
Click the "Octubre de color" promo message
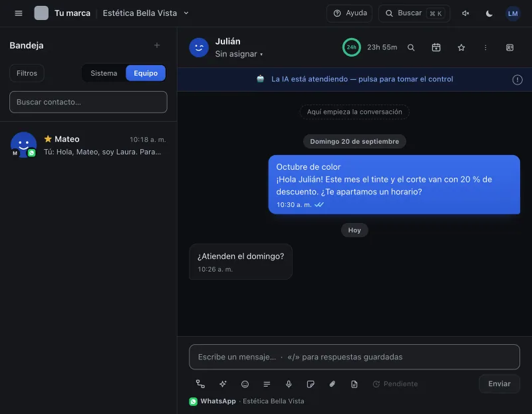(394, 185)
